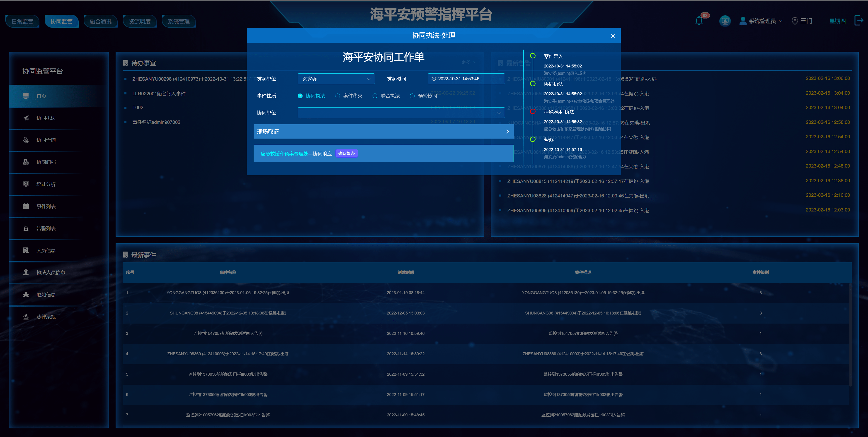Open the 系统管理员 user menu chevron
This screenshot has width=868, height=437.
[x=780, y=21]
